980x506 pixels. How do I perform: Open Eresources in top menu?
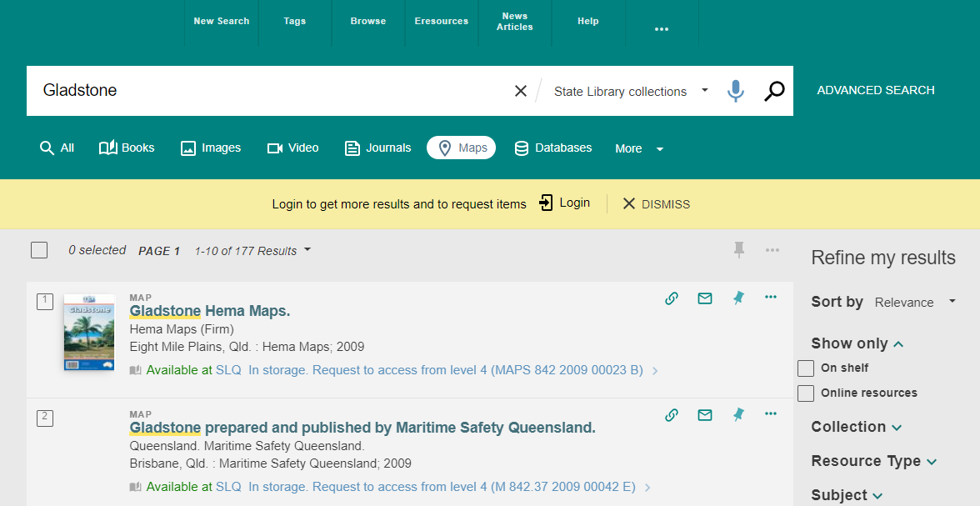tap(442, 22)
